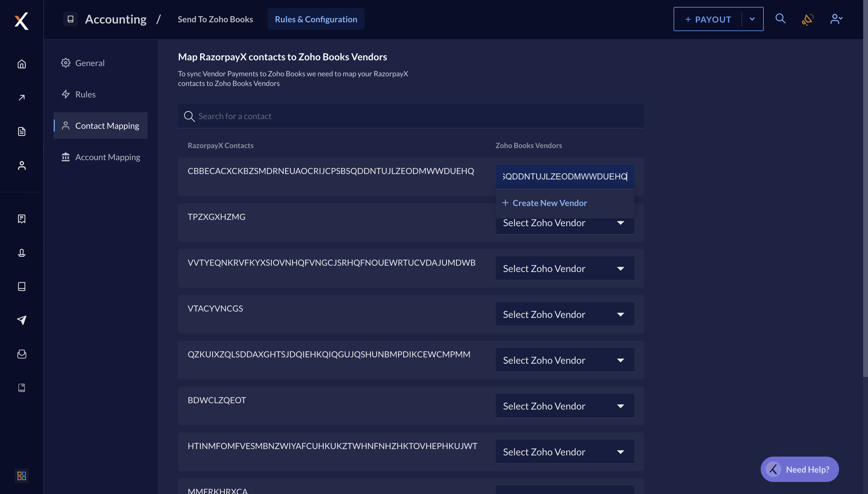
Task: Open the apps grid icon
Action: coord(22,476)
